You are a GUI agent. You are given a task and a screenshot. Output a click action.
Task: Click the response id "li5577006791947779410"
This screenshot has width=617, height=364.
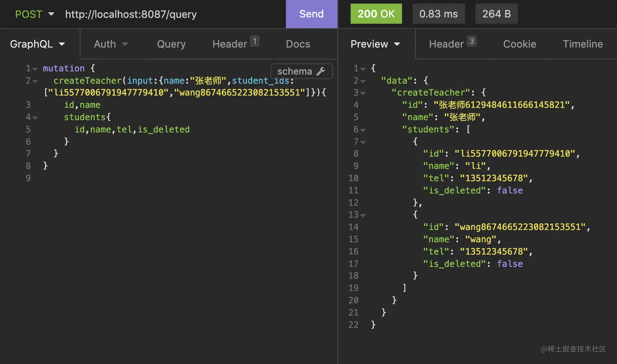coord(515,153)
